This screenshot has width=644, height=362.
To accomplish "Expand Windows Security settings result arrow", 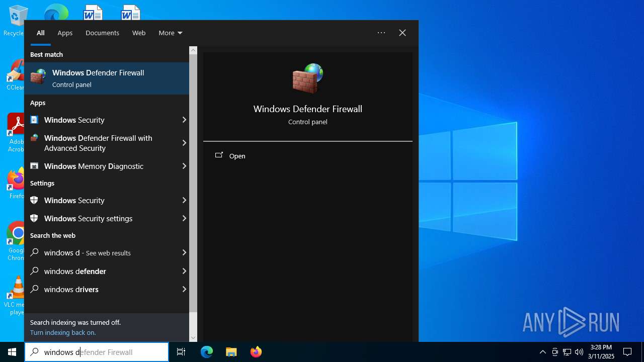I will [x=184, y=218].
